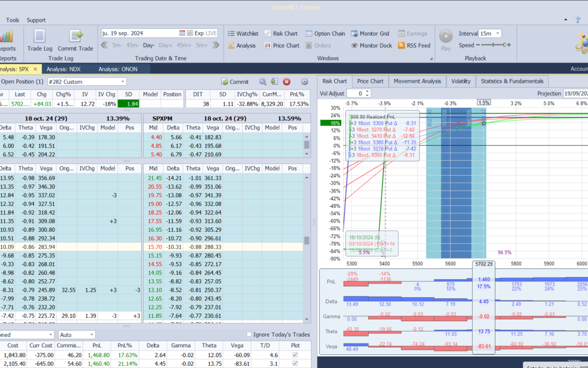Uncheck Plot checkbox in second position row
588x368 pixels.
(295, 364)
